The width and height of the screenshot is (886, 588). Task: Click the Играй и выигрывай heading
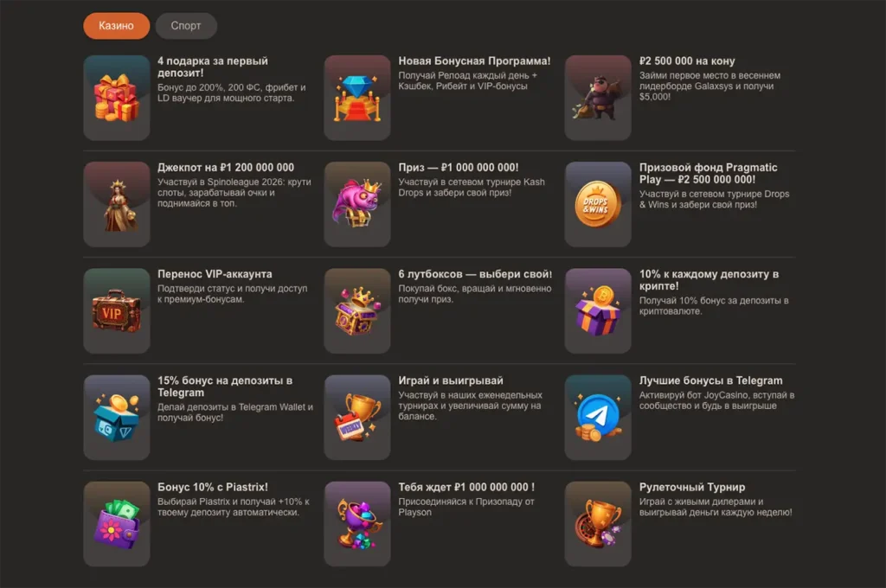(x=450, y=380)
